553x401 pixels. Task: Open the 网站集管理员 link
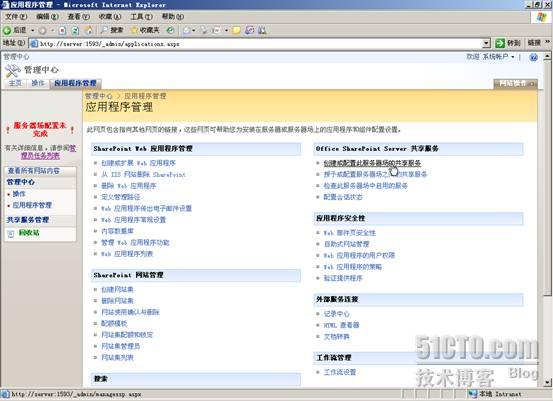(x=121, y=346)
